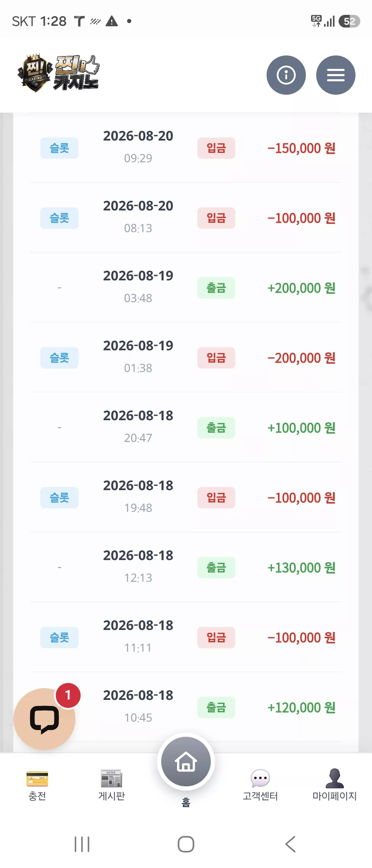Select the 입금 badge for -150,000 원
The height and width of the screenshot is (868, 372).
216,148
